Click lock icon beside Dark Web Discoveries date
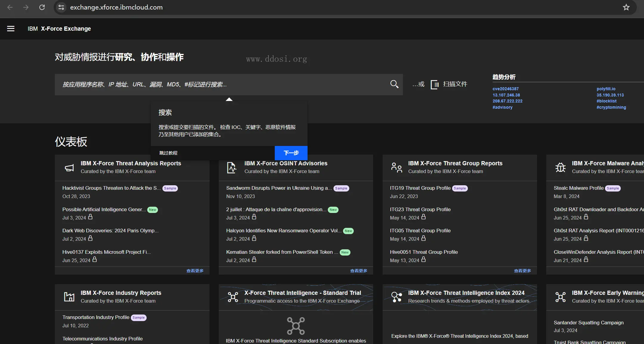 [90, 238]
